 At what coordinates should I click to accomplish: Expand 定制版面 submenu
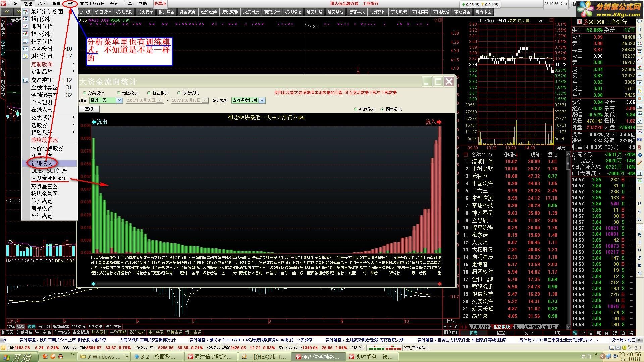49,64
